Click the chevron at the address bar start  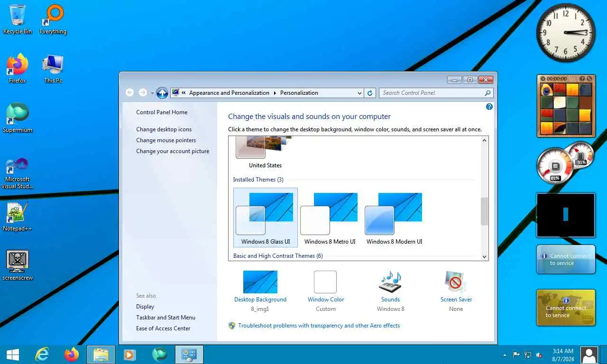184,93
